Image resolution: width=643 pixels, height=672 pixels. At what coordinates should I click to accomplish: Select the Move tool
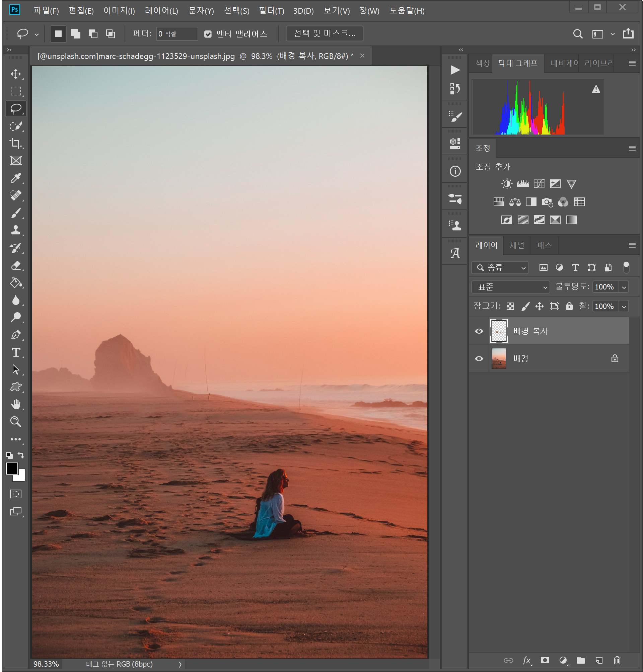pyautogui.click(x=16, y=74)
